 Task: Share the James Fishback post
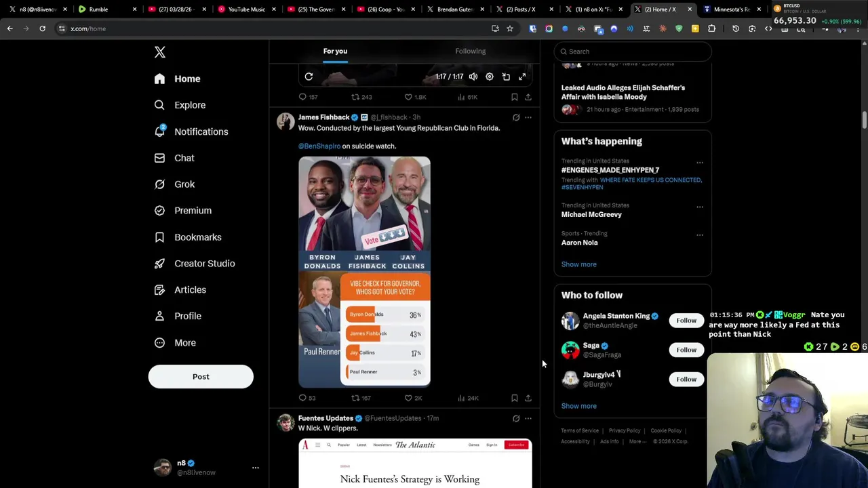(528, 398)
